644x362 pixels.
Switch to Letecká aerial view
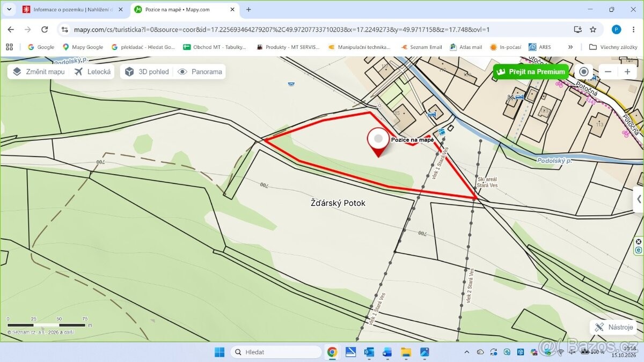pyautogui.click(x=92, y=72)
